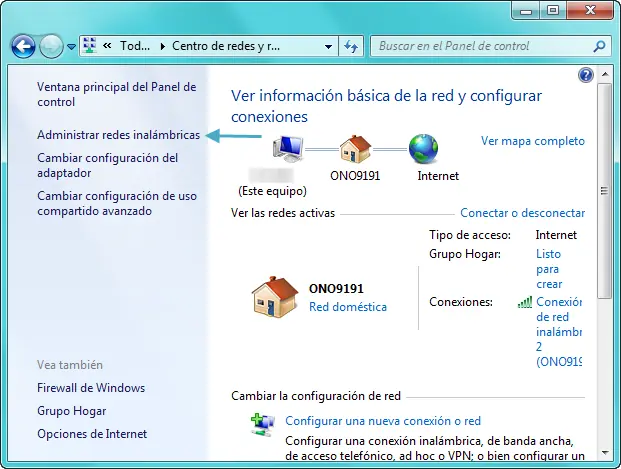This screenshot has height=469, width=621.
Task: Click 'Conectar o desconectar' link
Action: coord(522,213)
